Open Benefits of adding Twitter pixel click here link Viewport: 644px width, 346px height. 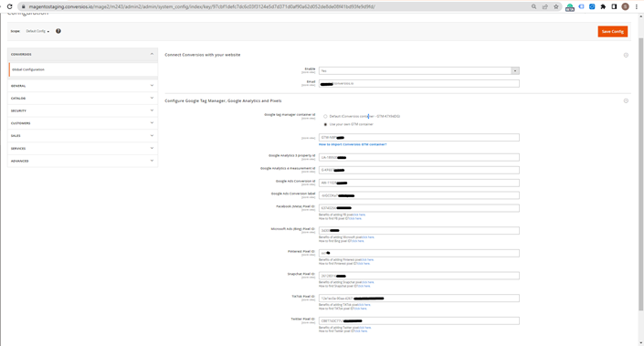[364, 328]
